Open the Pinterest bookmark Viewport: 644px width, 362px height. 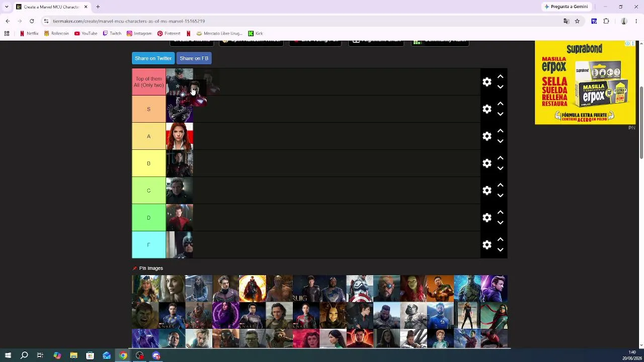pyautogui.click(x=169, y=34)
